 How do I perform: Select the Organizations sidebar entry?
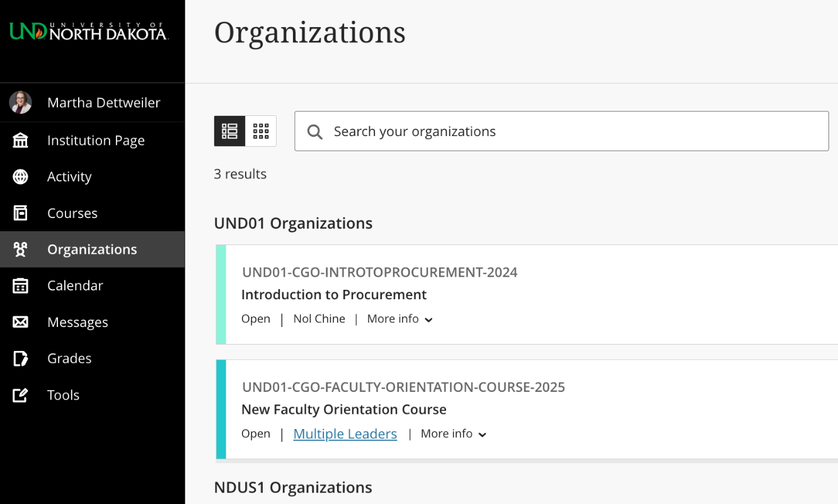[92, 249]
